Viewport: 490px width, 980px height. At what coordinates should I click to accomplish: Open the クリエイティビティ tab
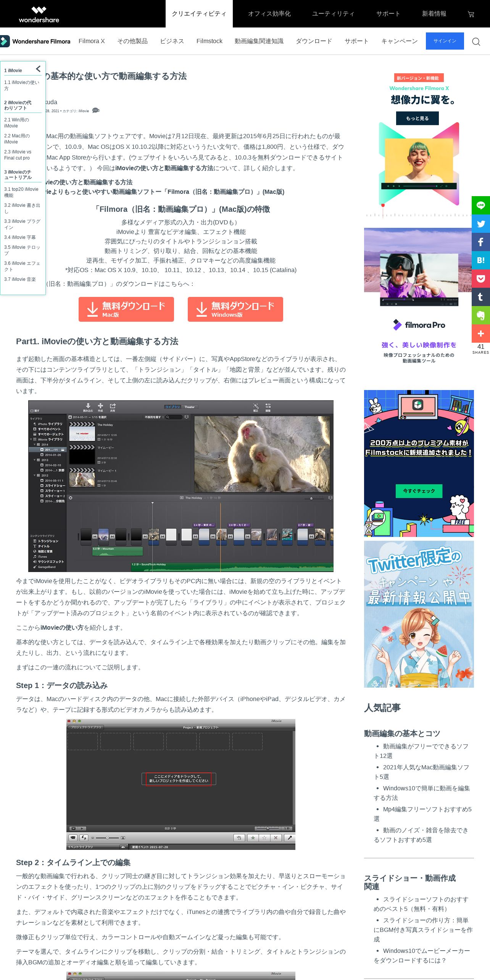(199, 14)
